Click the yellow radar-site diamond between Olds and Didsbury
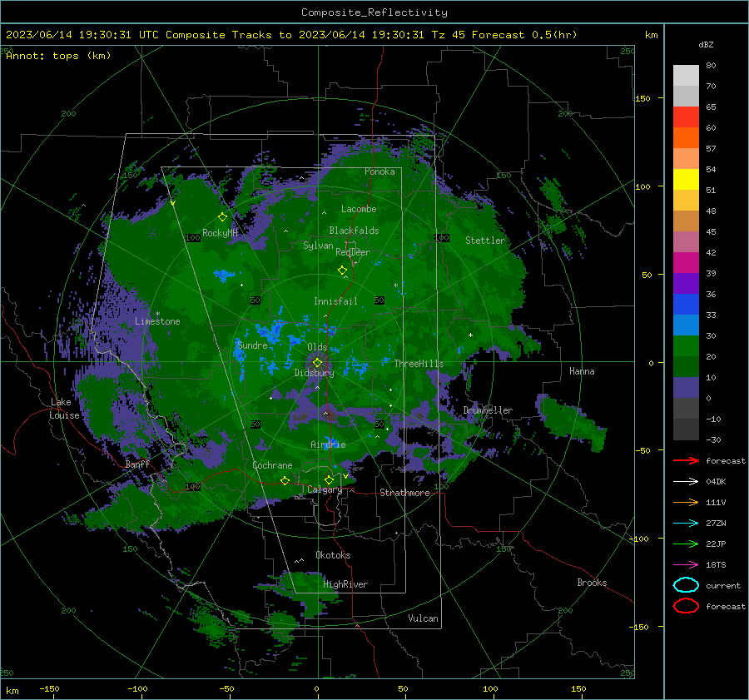This screenshot has height=700, width=749. (x=317, y=363)
